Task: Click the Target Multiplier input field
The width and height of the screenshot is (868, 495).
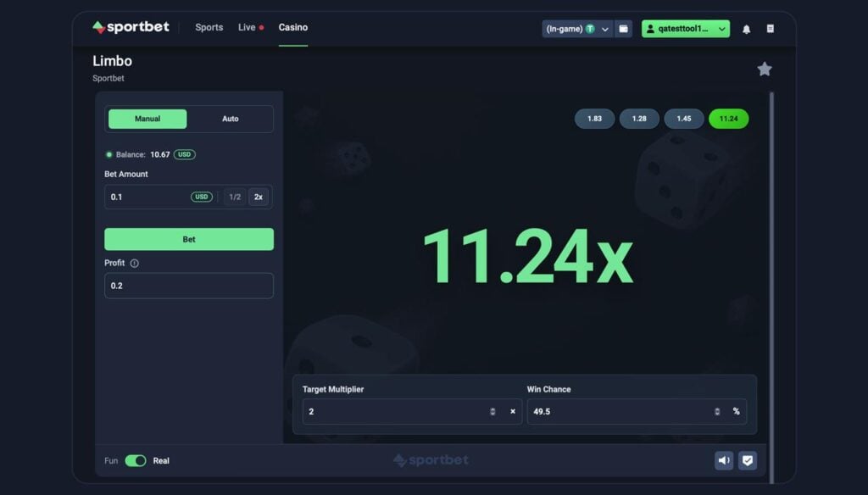Action: [412, 411]
